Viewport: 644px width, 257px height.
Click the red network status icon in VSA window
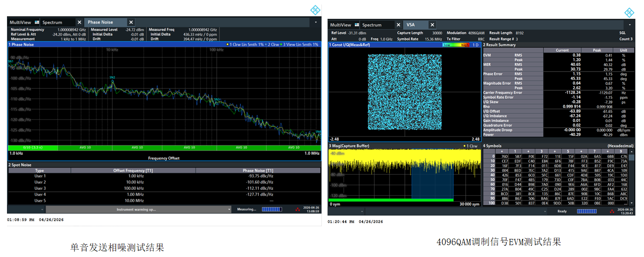(x=612, y=211)
